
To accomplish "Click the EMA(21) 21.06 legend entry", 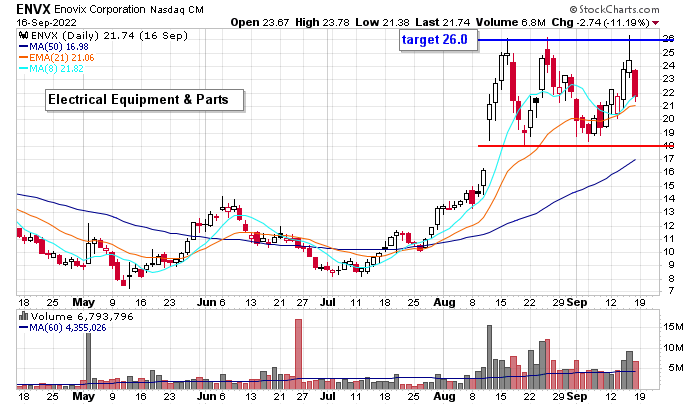I will click(x=57, y=58).
